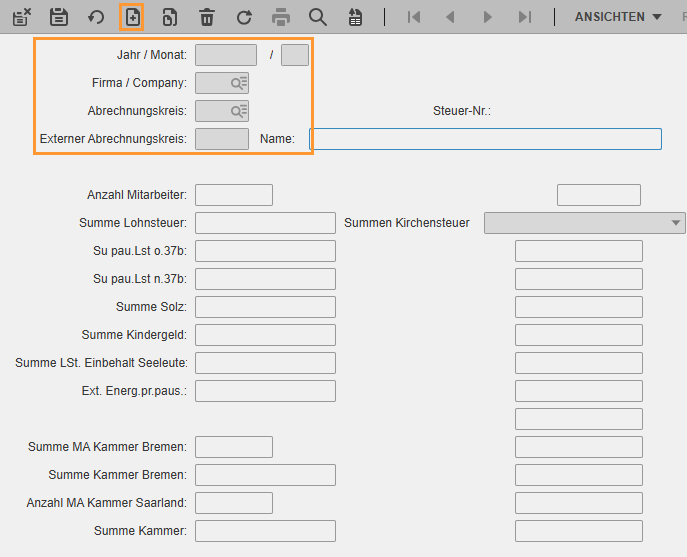Click the Jahr / Monat label
The image size is (687, 557).
click(x=152, y=55)
